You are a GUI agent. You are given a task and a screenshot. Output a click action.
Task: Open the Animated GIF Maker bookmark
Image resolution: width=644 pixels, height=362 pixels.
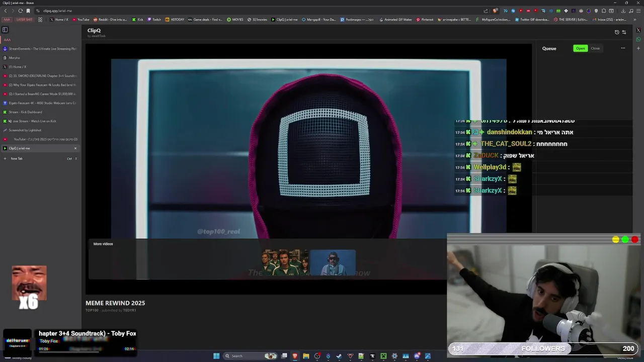[x=395, y=20]
